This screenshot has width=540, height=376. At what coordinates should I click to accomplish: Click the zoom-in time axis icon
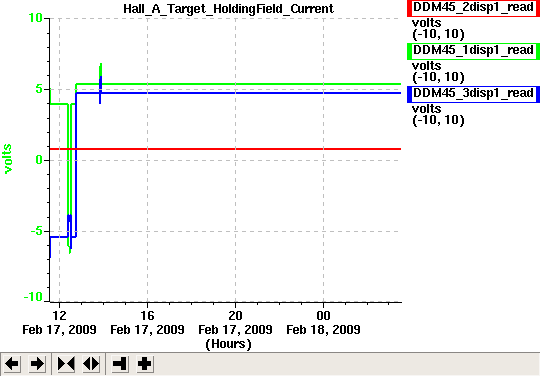click(66, 364)
